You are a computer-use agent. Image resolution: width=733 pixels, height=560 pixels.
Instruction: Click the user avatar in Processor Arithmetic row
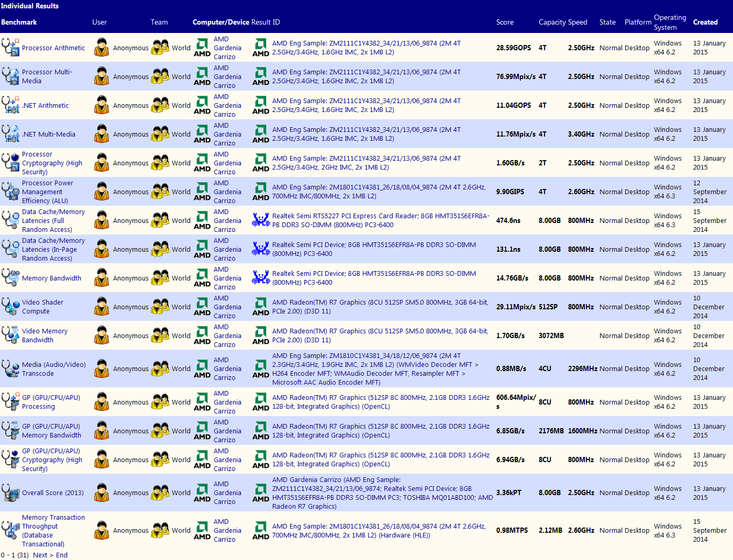[102, 47]
